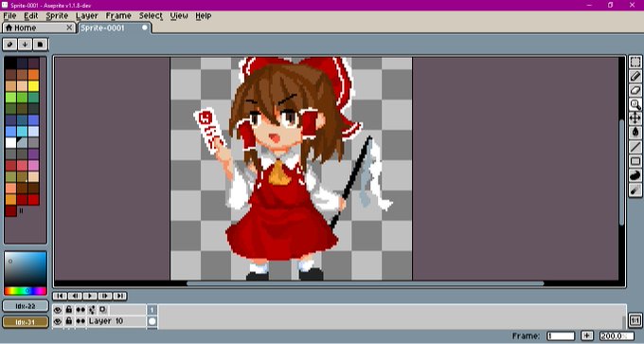Click the timeline header linked cels icon

(x=92, y=310)
